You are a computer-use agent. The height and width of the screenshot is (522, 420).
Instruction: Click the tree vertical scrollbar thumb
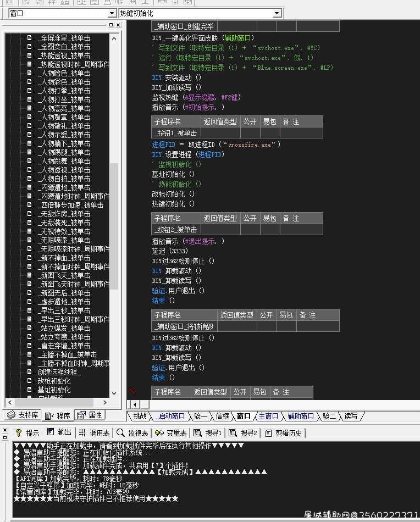pyautogui.click(x=114, y=226)
